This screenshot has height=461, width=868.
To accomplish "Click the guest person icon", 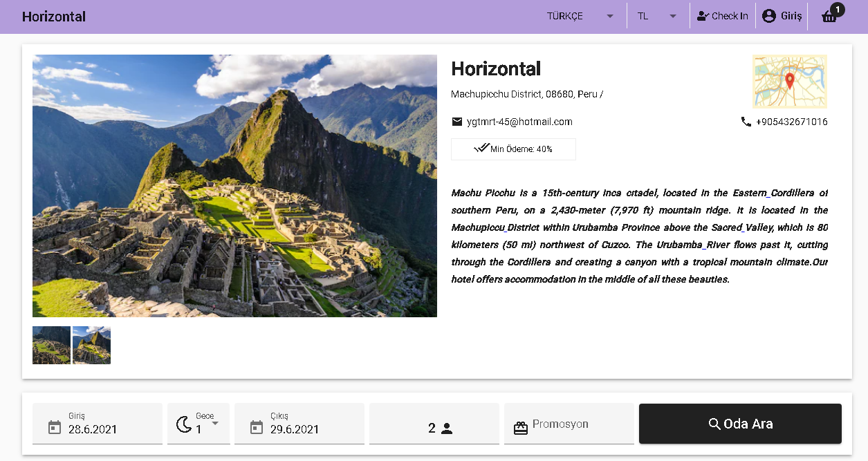I will point(447,429).
